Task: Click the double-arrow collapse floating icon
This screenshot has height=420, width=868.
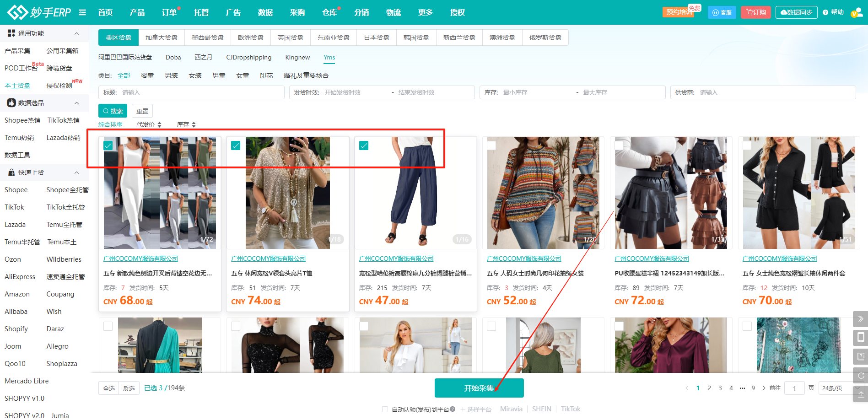Action: tap(860, 319)
